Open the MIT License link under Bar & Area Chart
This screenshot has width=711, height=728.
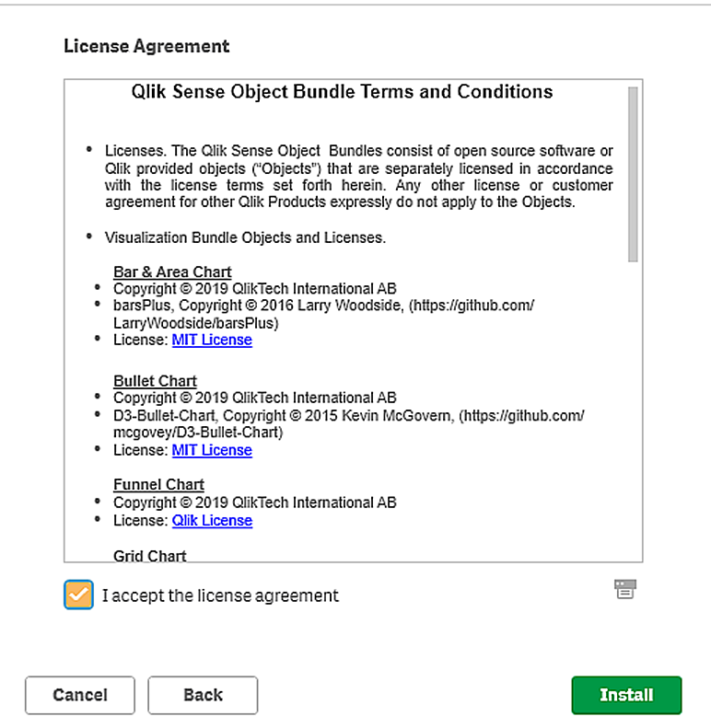click(212, 340)
